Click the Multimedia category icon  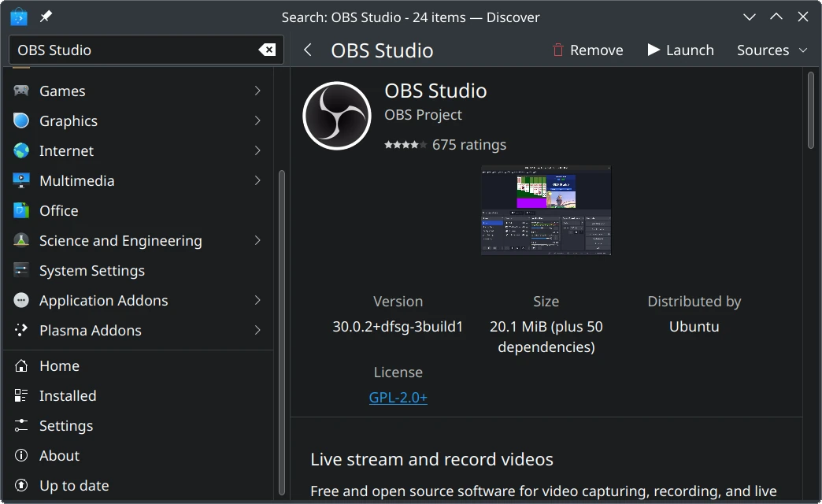point(21,180)
